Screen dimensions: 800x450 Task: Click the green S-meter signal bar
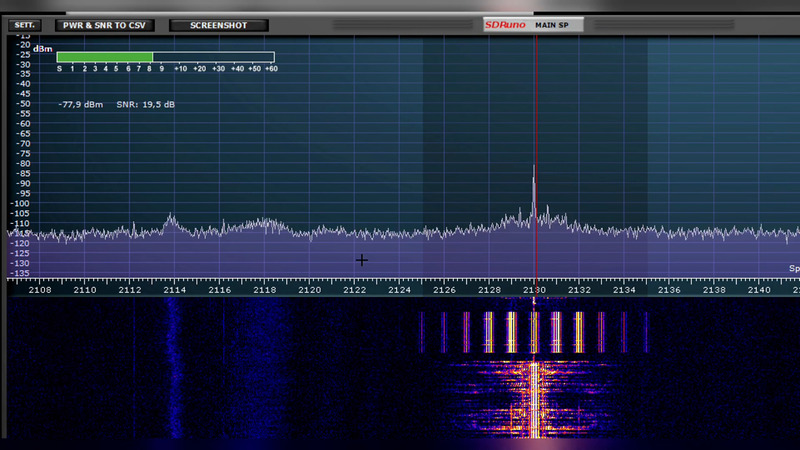pos(105,57)
